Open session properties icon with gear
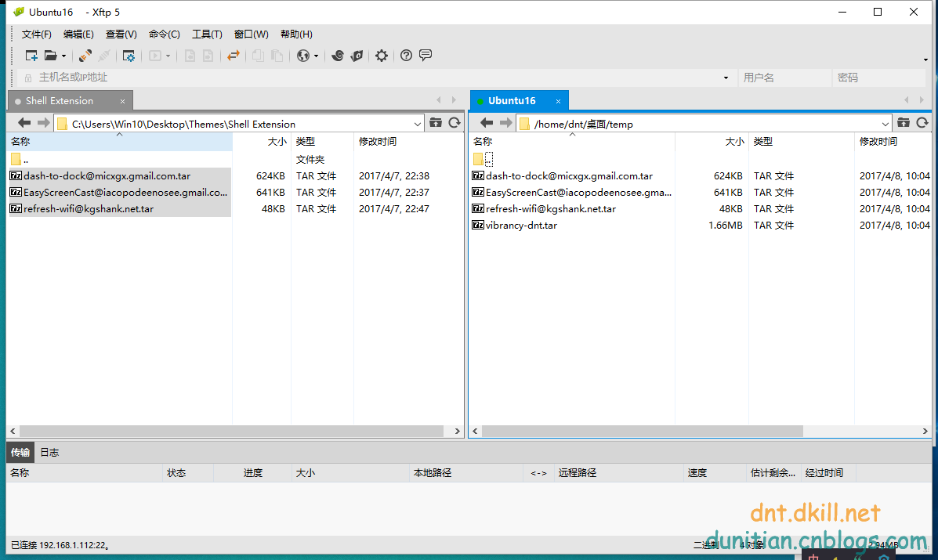This screenshot has width=938, height=560. click(x=129, y=56)
